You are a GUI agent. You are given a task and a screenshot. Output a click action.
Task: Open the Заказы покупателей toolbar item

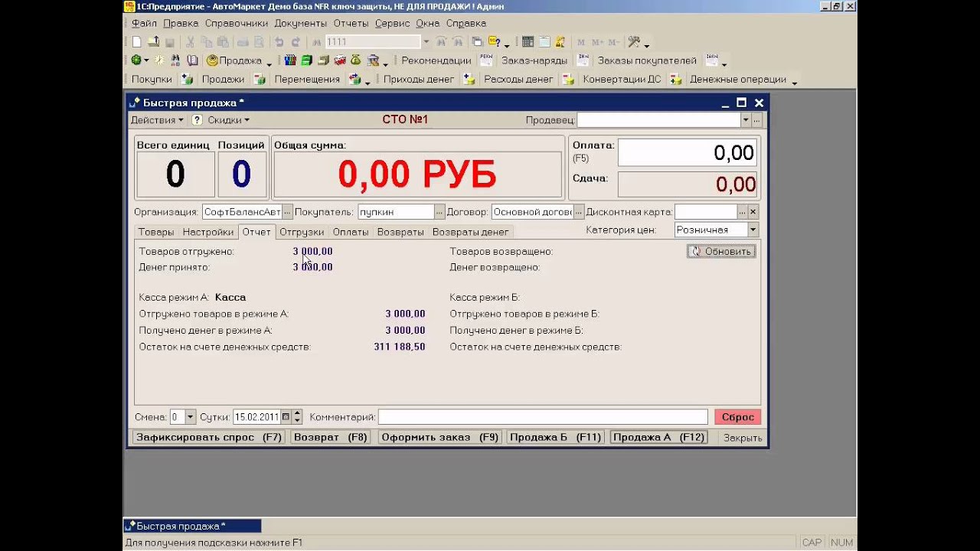pos(647,60)
